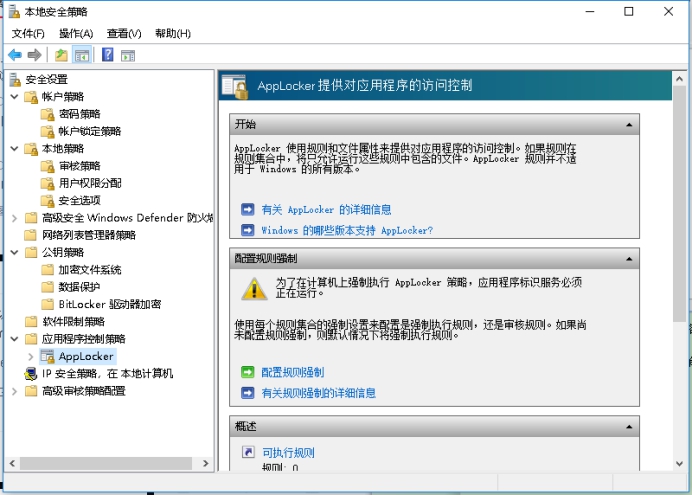Image resolution: width=692 pixels, height=495 pixels.
Task: Open the 文件(F) menu
Action: coord(28,34)
